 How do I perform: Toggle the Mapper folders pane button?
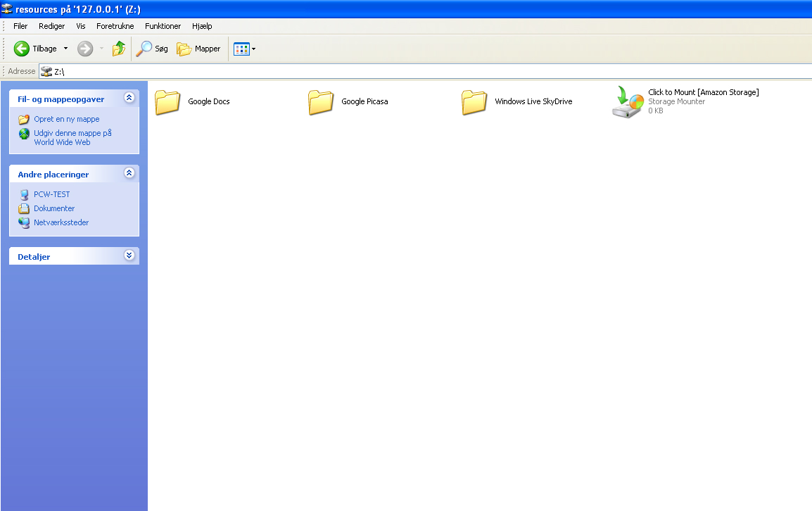point(198,49)
